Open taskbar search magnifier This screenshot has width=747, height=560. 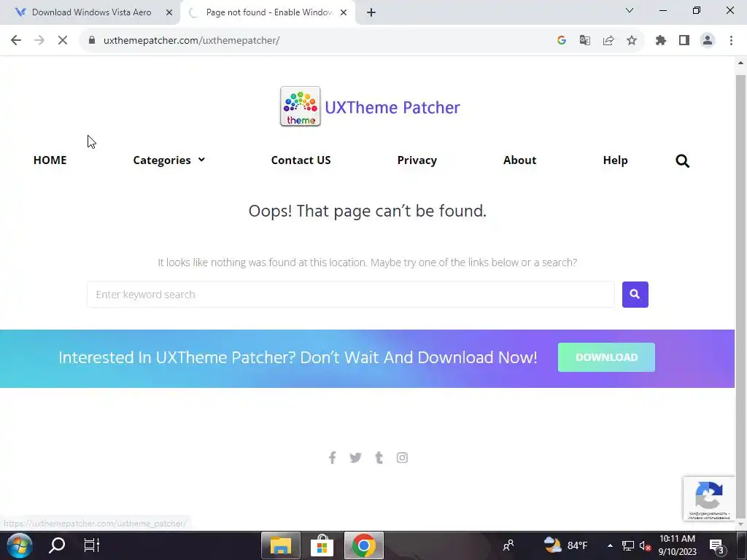point(57,545)
